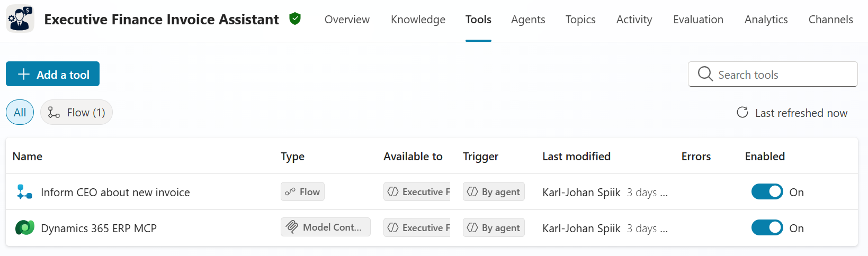Switch to the Knowledge tab

[418, 20]
